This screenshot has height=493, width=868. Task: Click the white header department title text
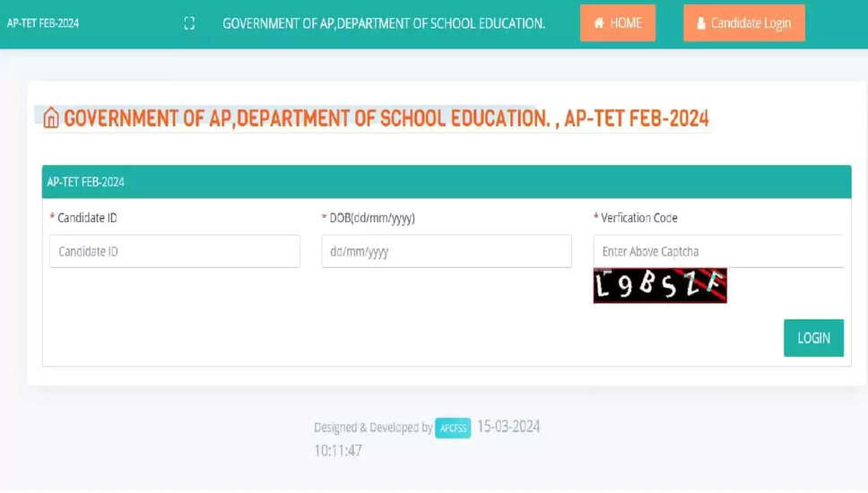point(384,23)
